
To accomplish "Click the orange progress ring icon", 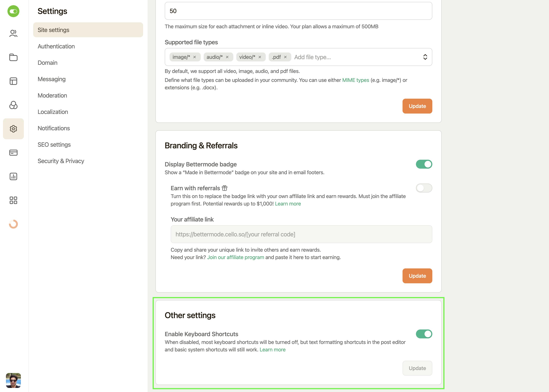I will point(13,224).
